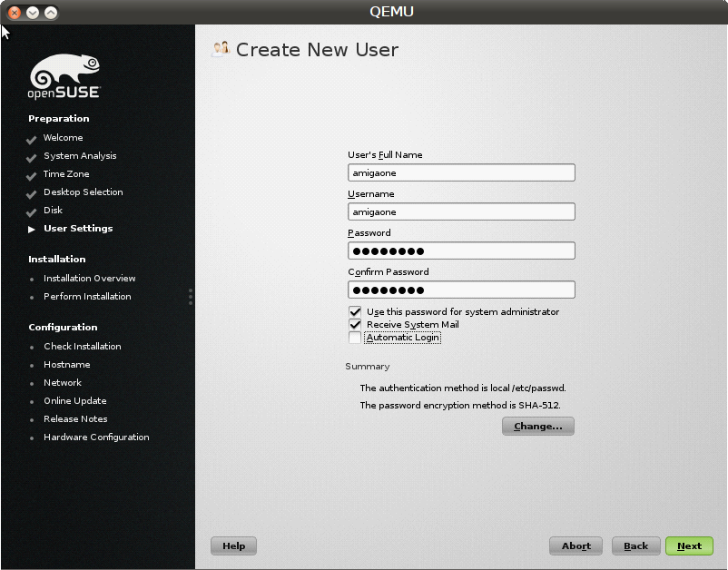Click the User's Full Name field

point(461,172)
